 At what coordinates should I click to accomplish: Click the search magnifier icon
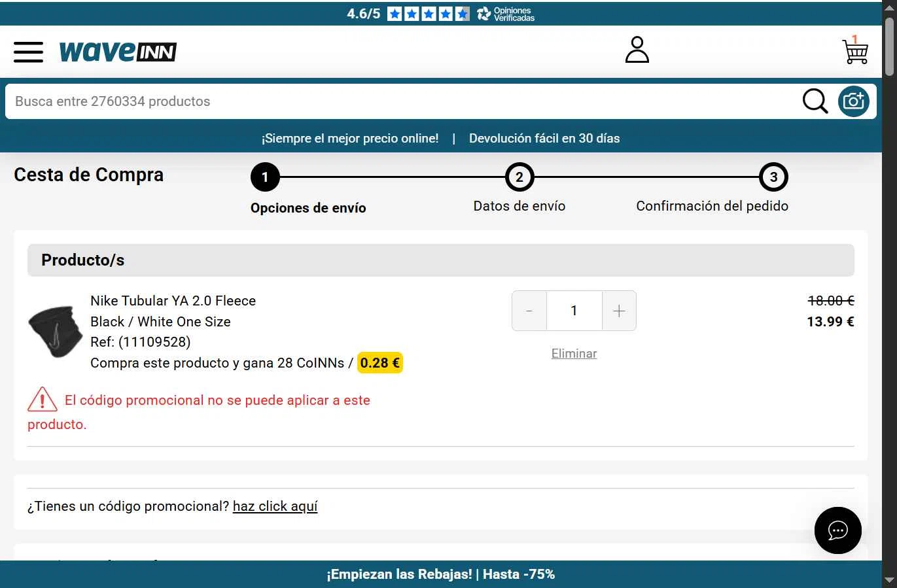pos(815,101)
